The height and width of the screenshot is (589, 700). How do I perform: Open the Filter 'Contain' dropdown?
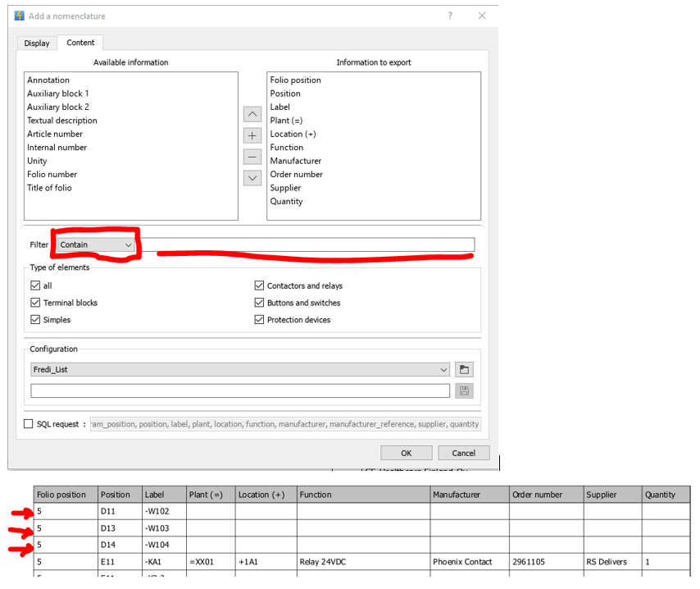click(96, 244)
